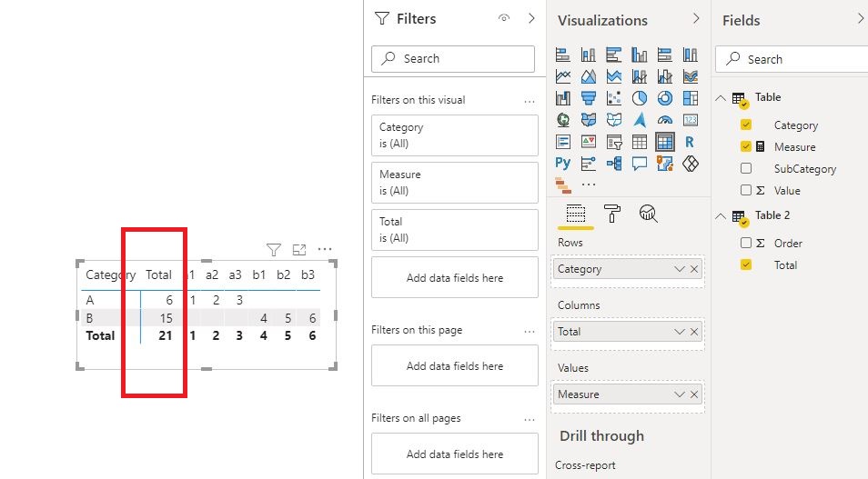Expand the Measure is (All) filter card
Viewport: 868px width, 479px height.
455,183
